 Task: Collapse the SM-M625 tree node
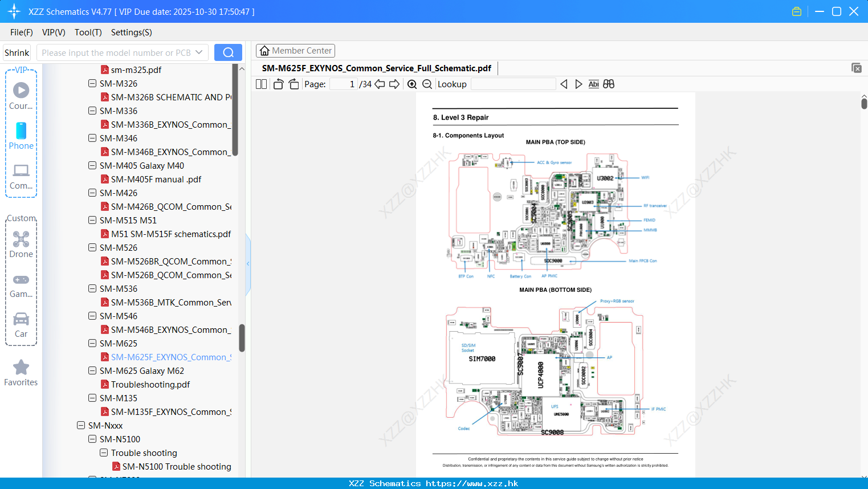(x=92, y=343)
